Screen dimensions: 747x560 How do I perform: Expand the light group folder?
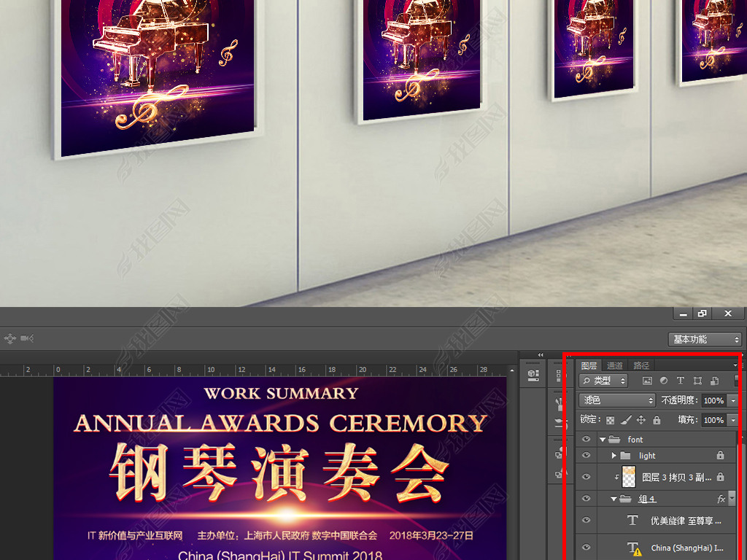[x=614, y=456]
